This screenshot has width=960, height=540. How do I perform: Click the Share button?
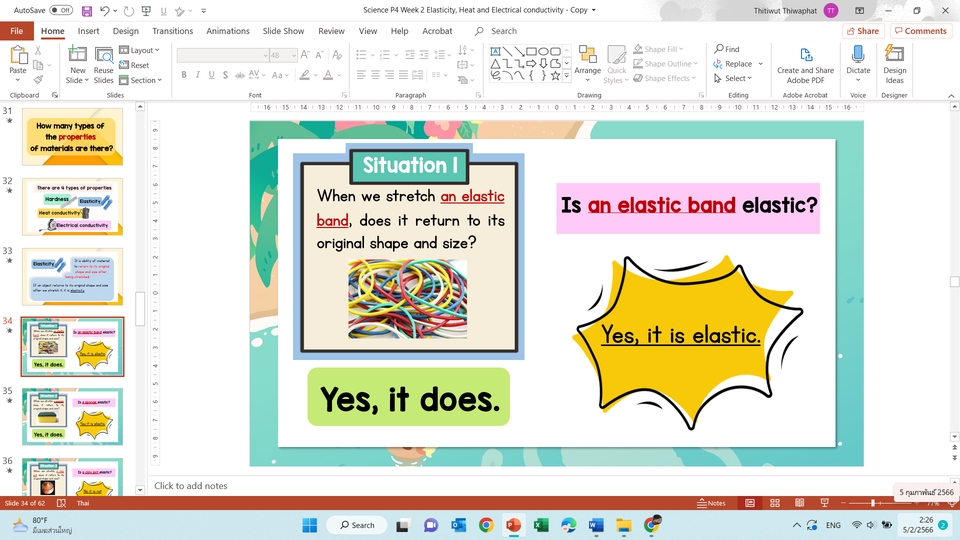[x=863, y=31]
